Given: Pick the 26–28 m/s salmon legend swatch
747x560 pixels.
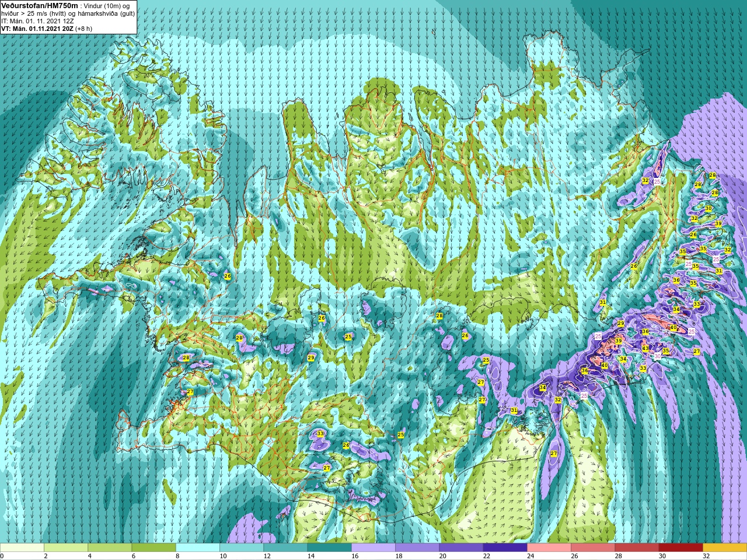Looking at the screenshot, I should pyautogui.click(x=593, y=548).
